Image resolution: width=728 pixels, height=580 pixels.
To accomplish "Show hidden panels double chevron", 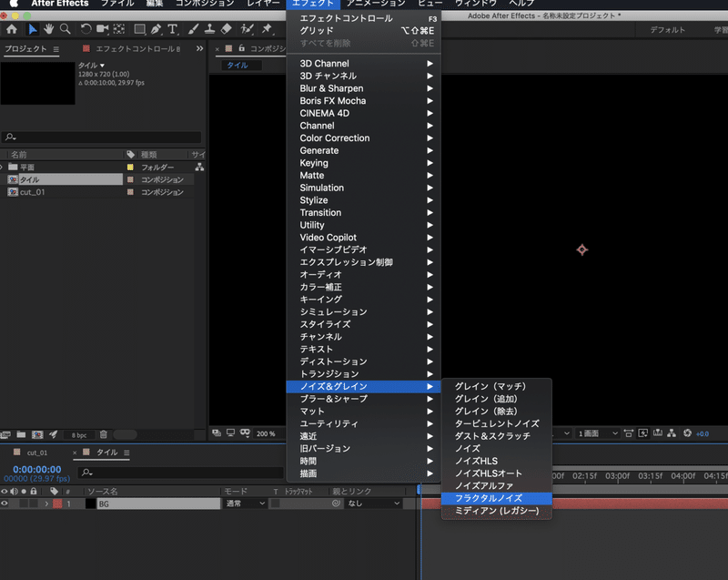I will 199,48.
